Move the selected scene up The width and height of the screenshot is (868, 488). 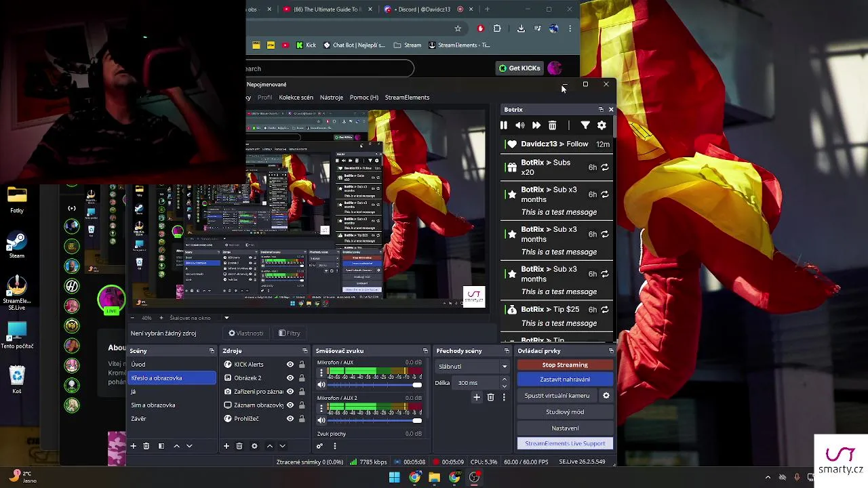pyautogui.click(x=177, y=446)
